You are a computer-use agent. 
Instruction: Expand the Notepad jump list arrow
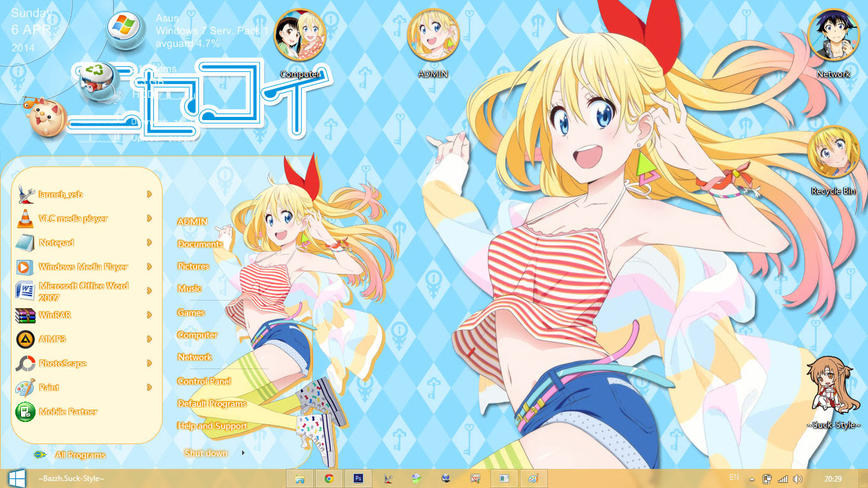coord(149,243)
